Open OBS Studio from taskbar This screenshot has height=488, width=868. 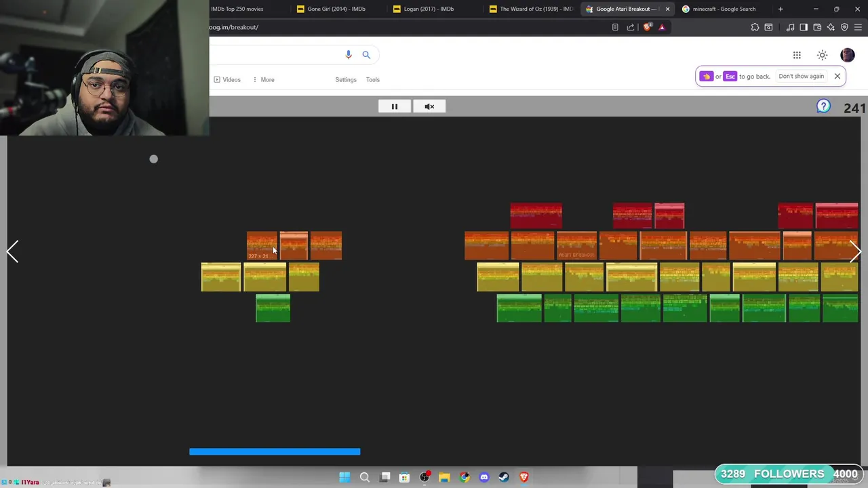[x=425, y=477]
